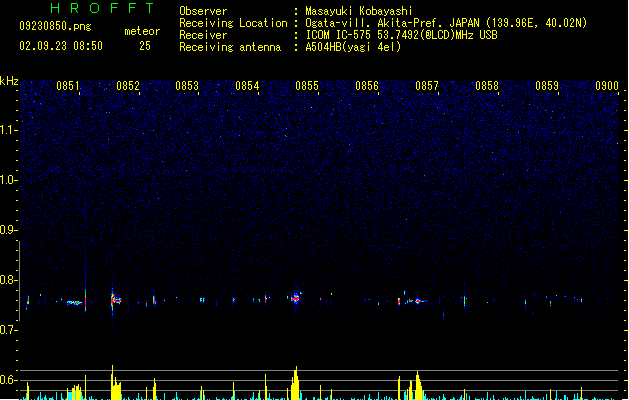Click the 'Receiving Location' field label
The height and width of the screenshot is (400, 629).
coord(233,23)
